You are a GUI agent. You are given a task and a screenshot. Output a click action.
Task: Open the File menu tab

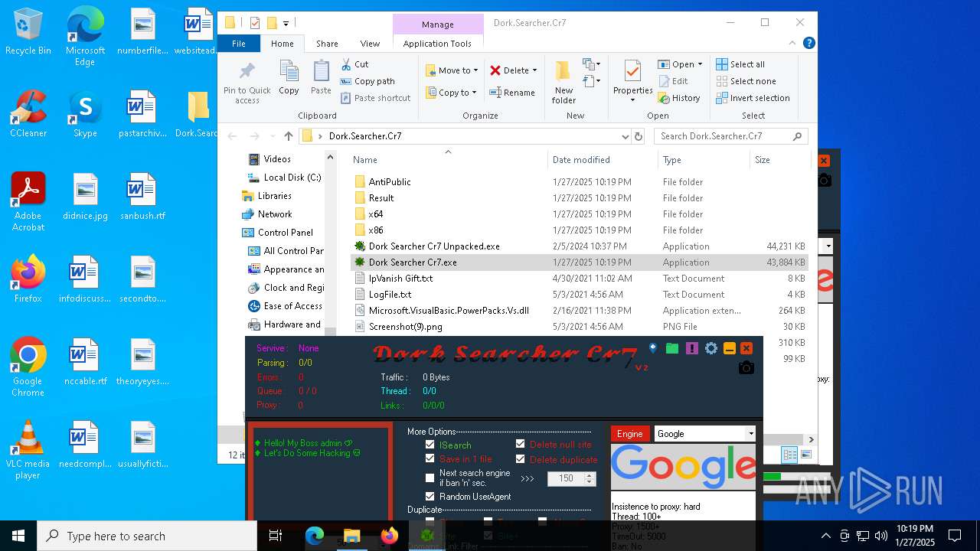point(239,44)
